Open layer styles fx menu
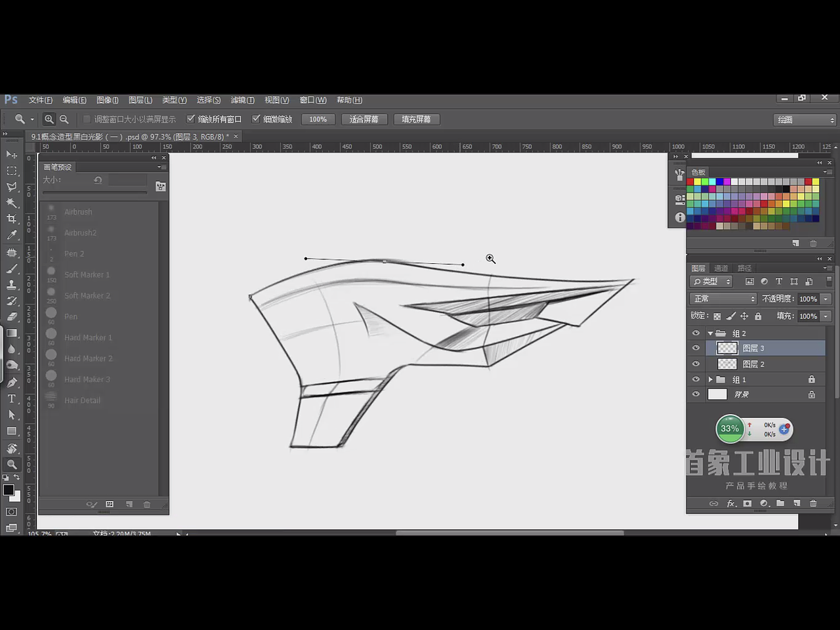This screenshot has height=630, width=840. (x=731, y=503)
